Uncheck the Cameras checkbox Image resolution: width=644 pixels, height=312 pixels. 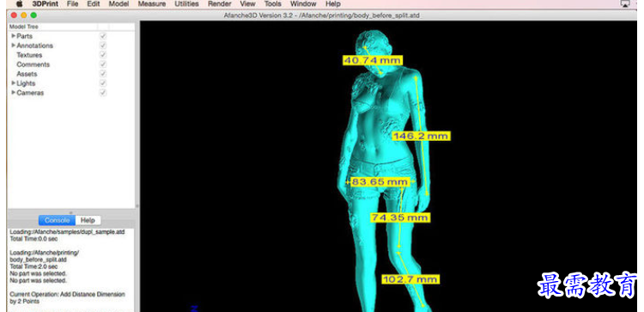coord(103,93)
